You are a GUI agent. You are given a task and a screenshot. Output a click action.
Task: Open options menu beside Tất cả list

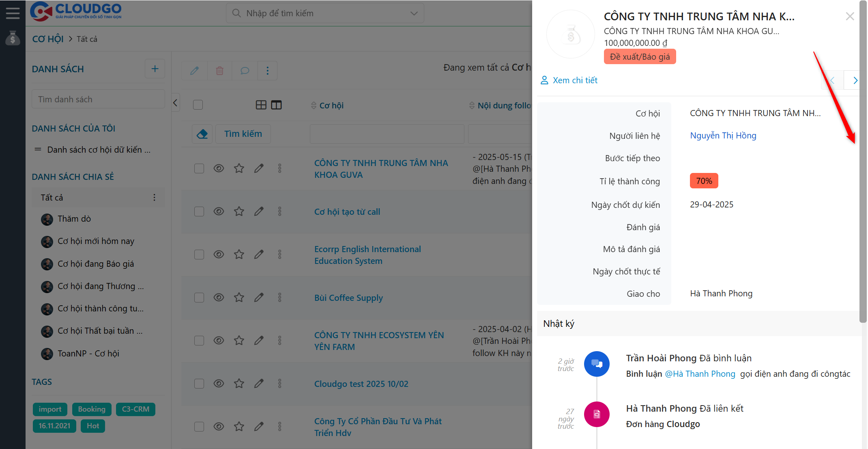pos(154,198)
